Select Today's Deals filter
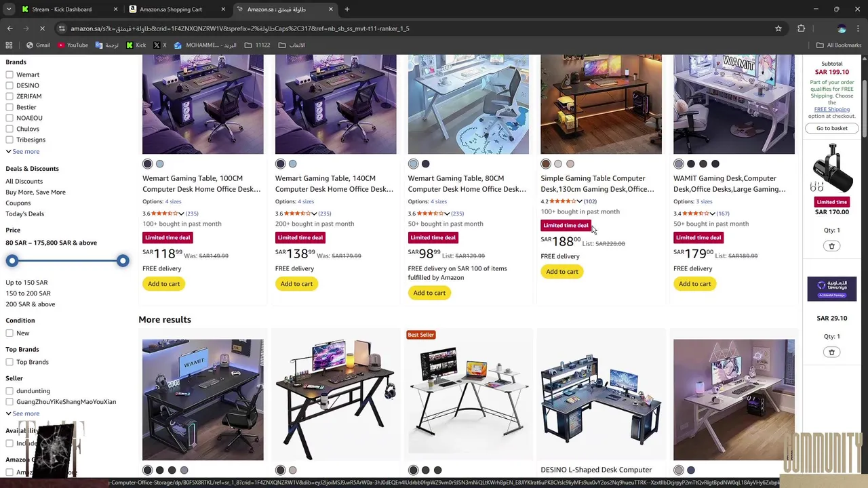Viewport: 868px width, 488px height. point(25,213)
